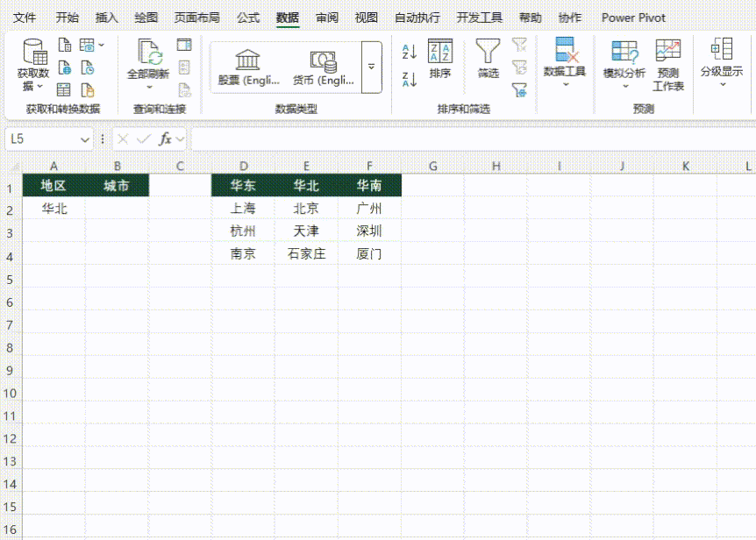Switch to the 审阅 (Review) tab
Screen dimensions: 756x540
[327, 18]
